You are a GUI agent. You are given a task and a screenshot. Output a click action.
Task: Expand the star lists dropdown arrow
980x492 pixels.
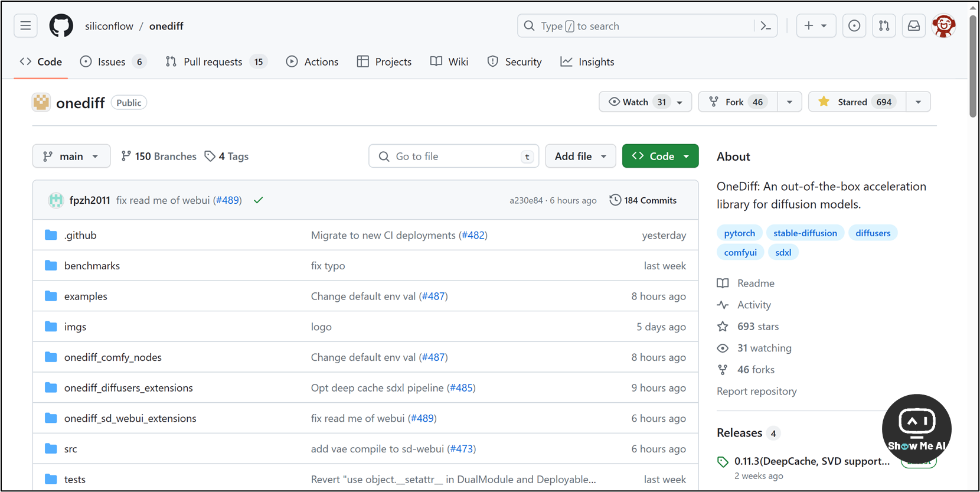[x=918, y=102]
